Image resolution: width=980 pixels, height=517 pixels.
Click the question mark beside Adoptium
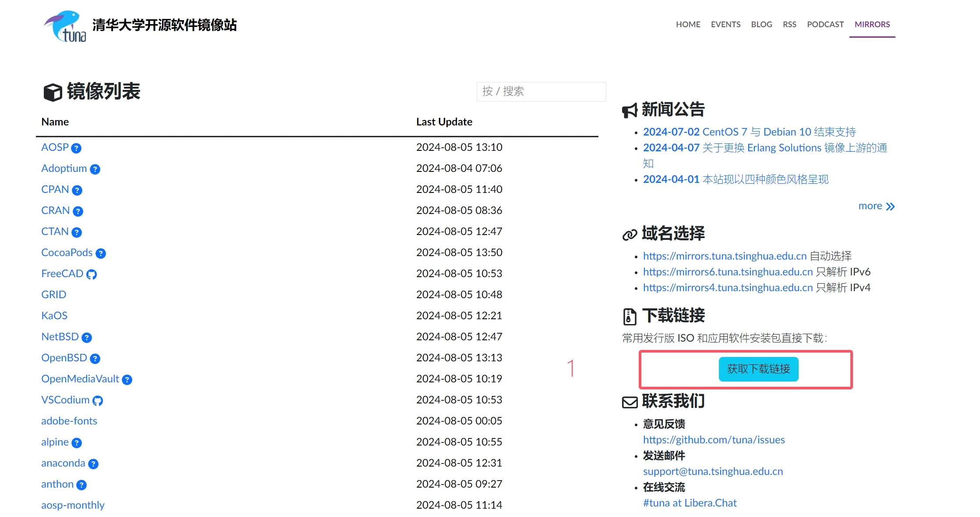95,169
